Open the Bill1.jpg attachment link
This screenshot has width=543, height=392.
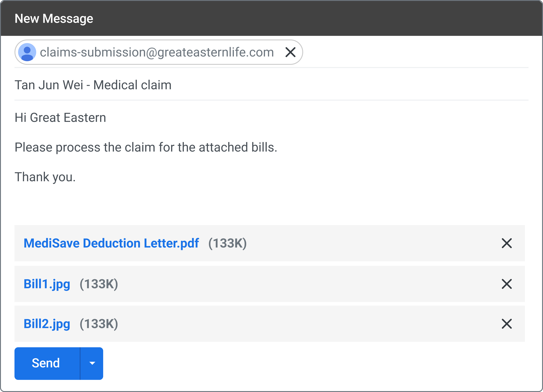47,284
